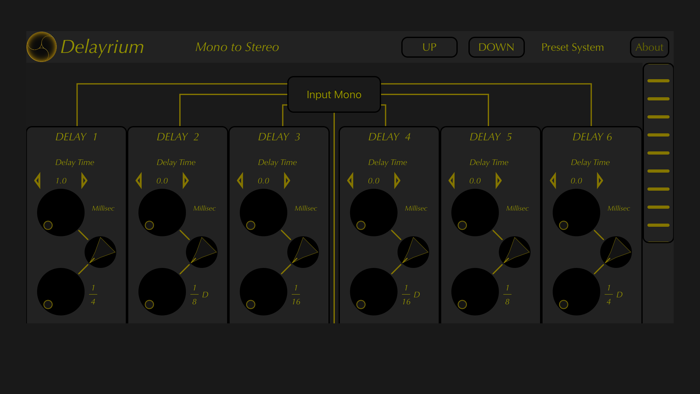The image size is (700, 394).
Task: Click the DELAY 1 panel title
Action: tap(76, 137)
